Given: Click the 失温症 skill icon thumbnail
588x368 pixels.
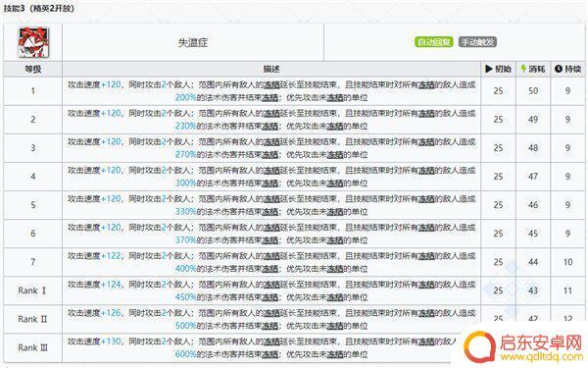Looking at the screenshot, I should tap(33, 42).
